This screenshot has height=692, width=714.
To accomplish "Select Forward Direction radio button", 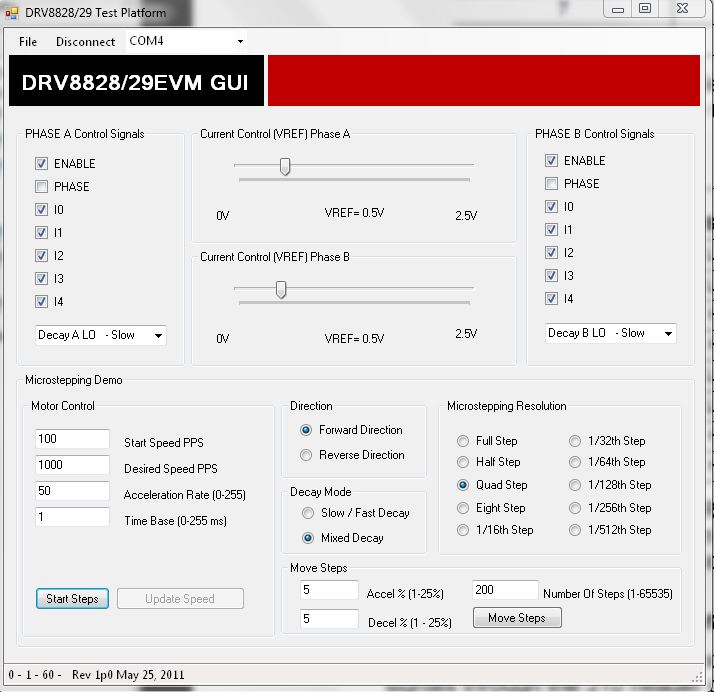I will coord(306,430).
